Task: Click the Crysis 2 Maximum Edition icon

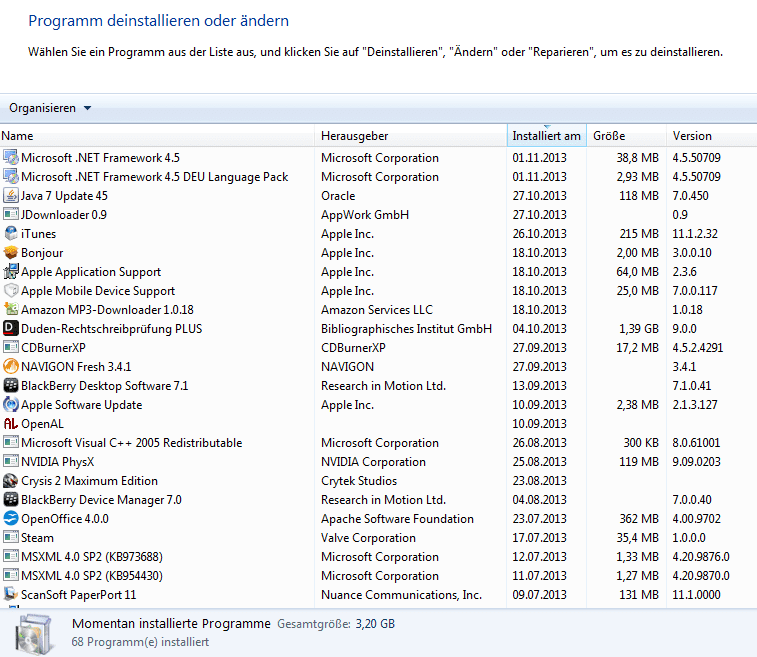Action: tap(11, 480)
